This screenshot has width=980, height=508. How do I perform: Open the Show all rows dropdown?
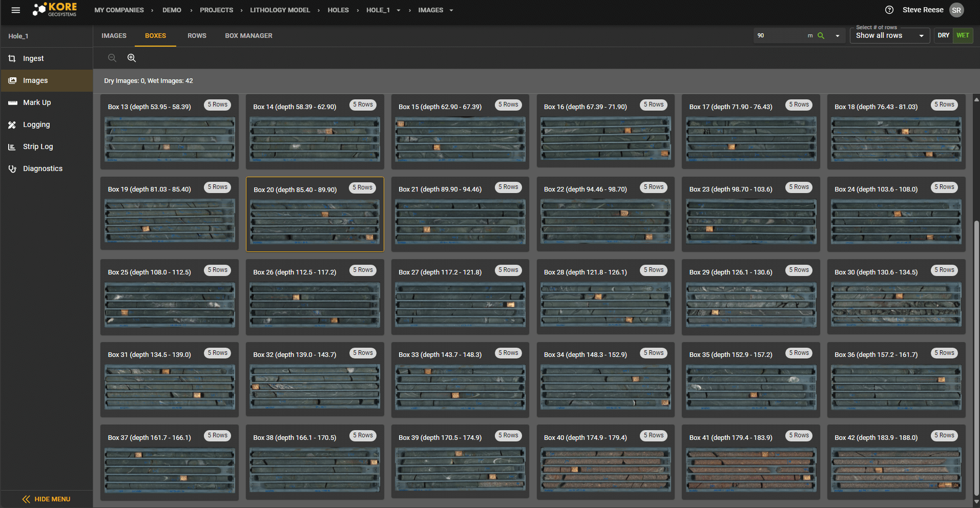(889, 36)
